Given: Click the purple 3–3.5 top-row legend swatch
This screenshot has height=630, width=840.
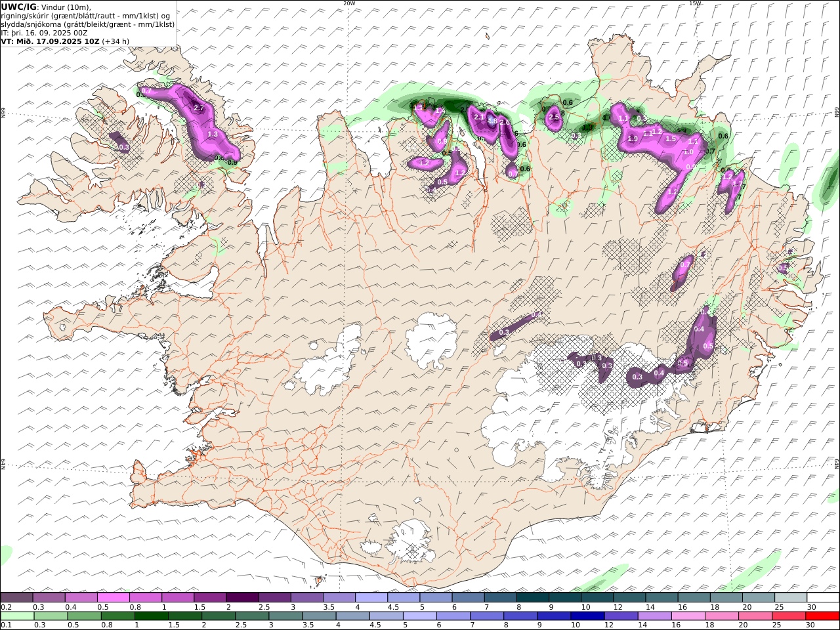Looking at the screenshot, I should (307, 598).
